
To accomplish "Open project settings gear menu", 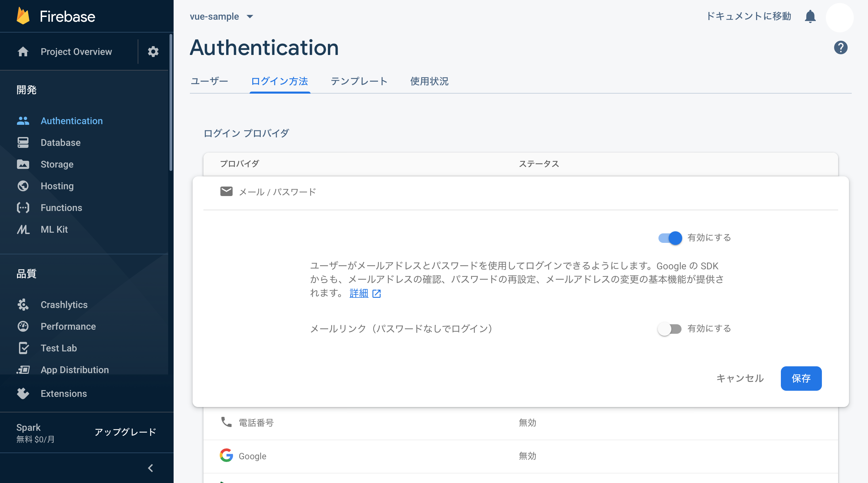I will (x=153, y=52).
